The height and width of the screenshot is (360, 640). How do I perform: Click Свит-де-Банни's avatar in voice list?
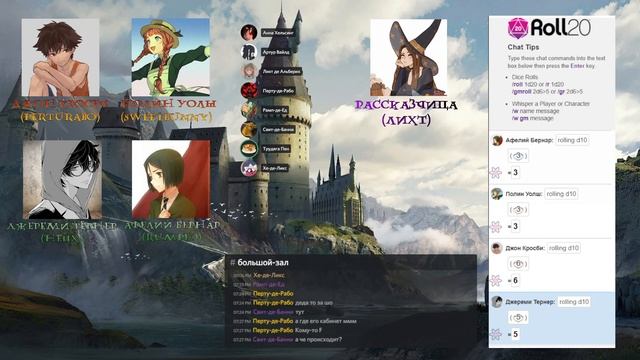click(249, 129)
